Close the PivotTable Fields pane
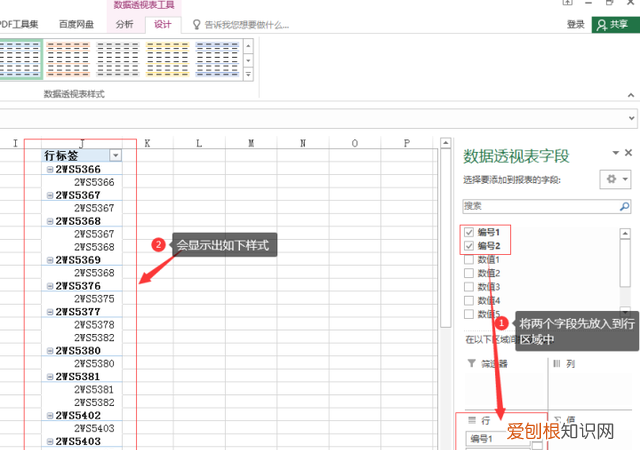The width and height of the screenshot is (640, 450). [628, 153]
